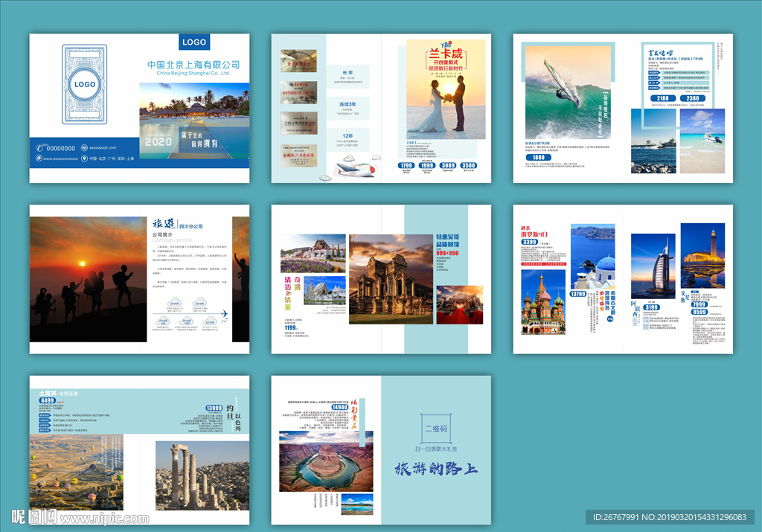This screenshot has width=762, height=532.
Task: Open the topmost certificate plaque photo
Action: (299, 61)
